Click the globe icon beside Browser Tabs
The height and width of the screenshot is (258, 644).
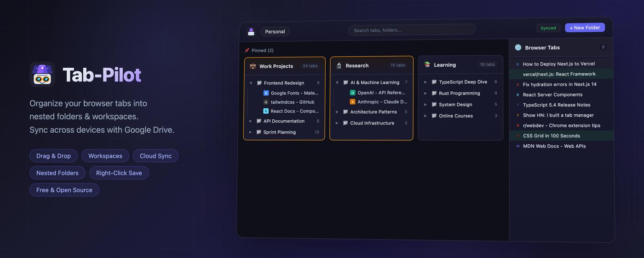pos(518,47)
